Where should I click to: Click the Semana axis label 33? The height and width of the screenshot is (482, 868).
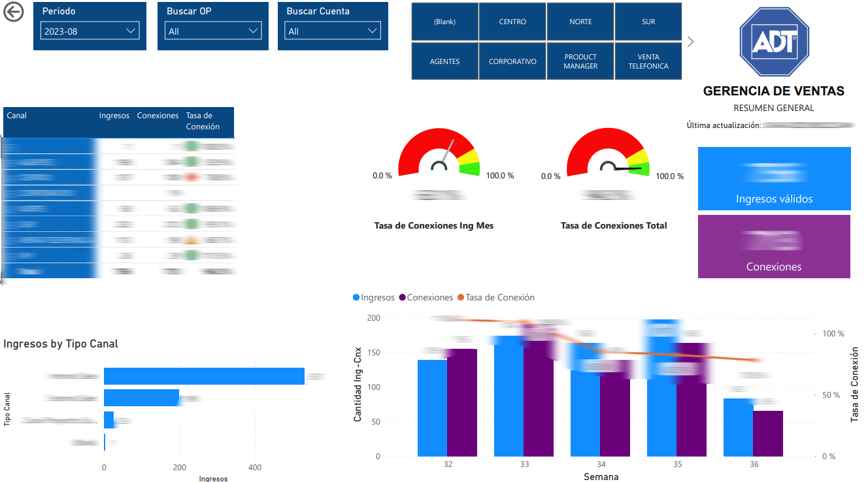pos(524,464)
